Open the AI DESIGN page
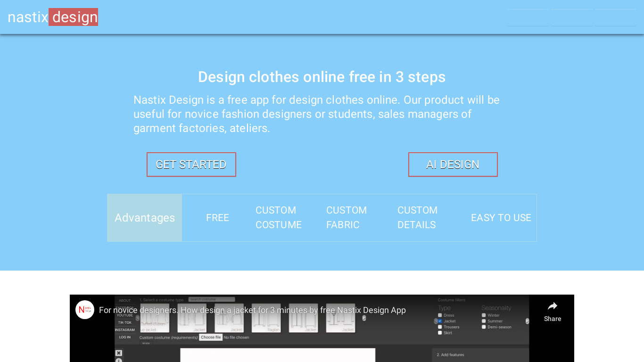The height and width of the screenshot is (362, 644). click(453, 165)
